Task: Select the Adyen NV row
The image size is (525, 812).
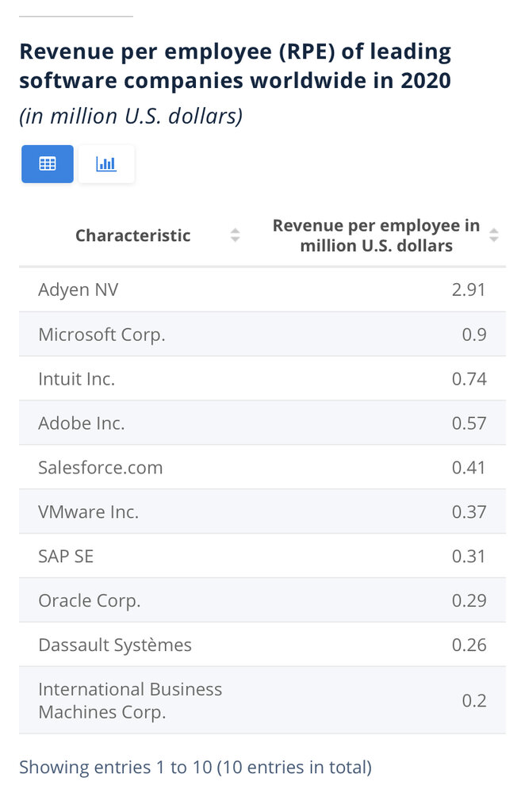Action: (262, 289)
